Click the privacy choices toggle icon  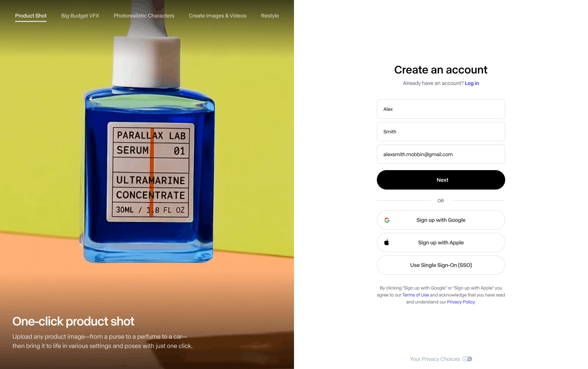click(x=467, y=359)
